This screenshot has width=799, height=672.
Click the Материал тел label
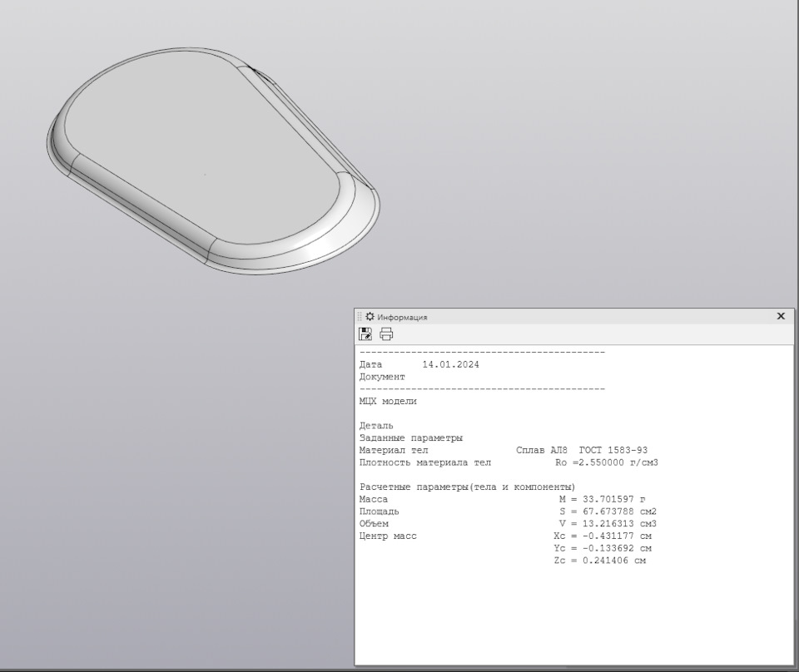click(x=394, y=450)
